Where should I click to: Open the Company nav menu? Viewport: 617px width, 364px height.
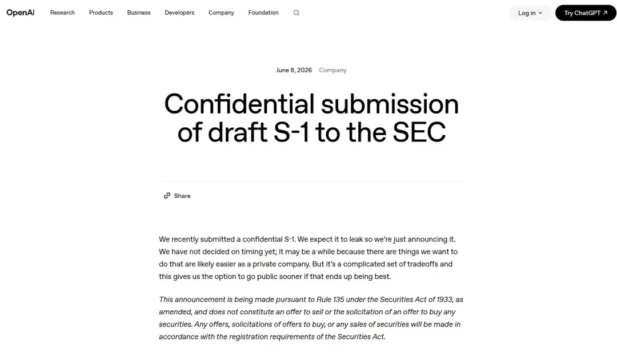(x=221, y=13)
